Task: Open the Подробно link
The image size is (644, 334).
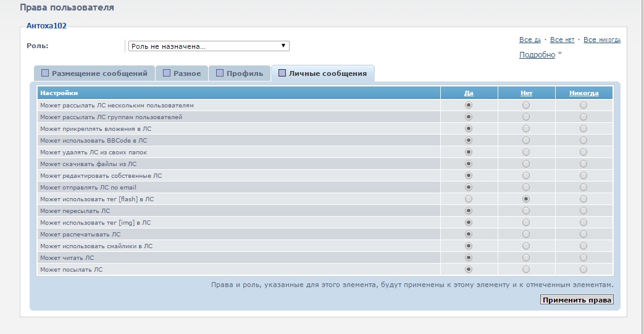Action: tap(537, 54)
